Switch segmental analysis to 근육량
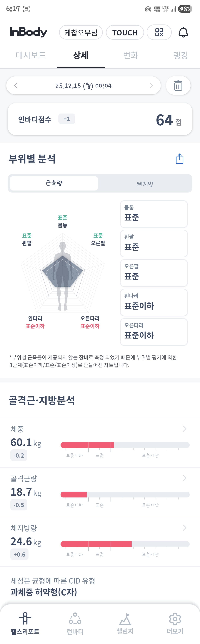This screenshot has width=200, height=644. pos(54,183)
